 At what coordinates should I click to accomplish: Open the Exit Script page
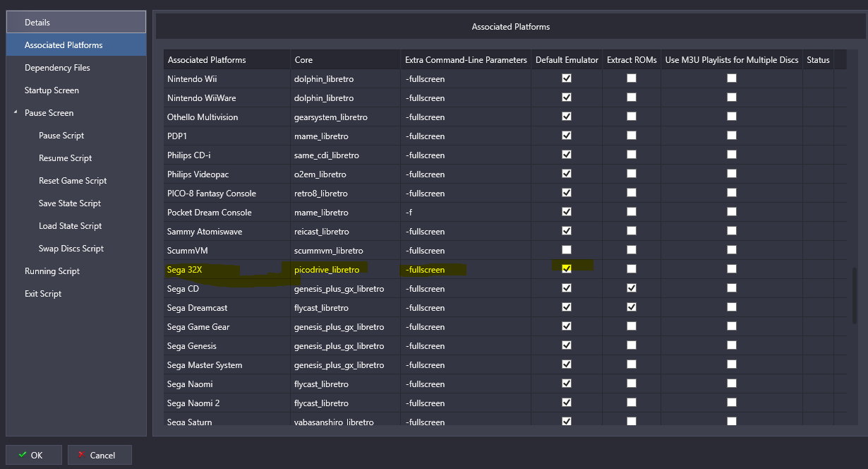tap(43, 294)
